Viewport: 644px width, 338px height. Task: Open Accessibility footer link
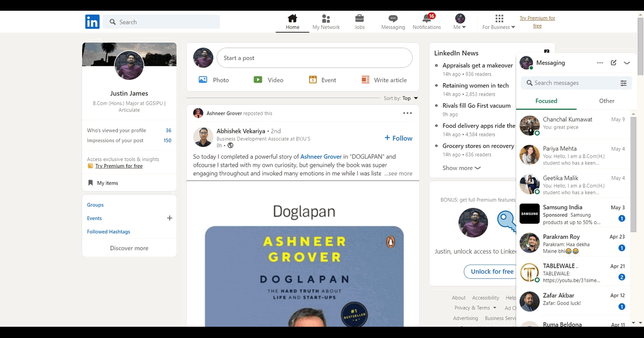[x=486, y=298]
